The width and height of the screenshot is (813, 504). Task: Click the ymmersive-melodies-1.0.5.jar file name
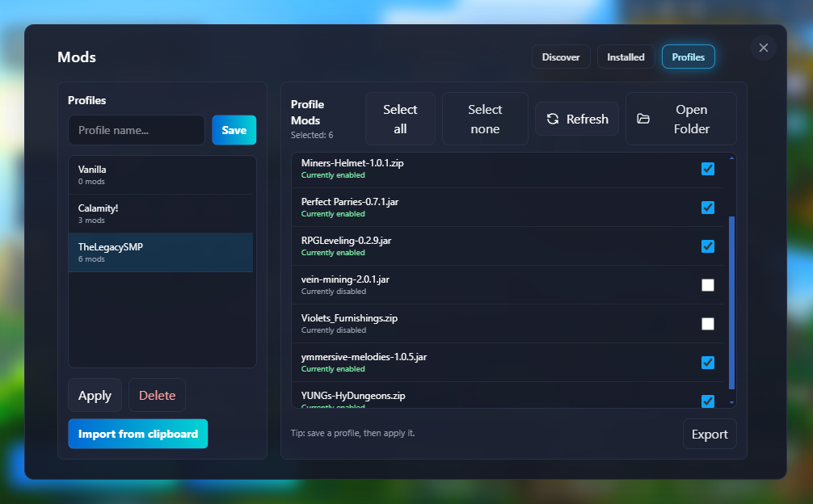coord(364,357)
